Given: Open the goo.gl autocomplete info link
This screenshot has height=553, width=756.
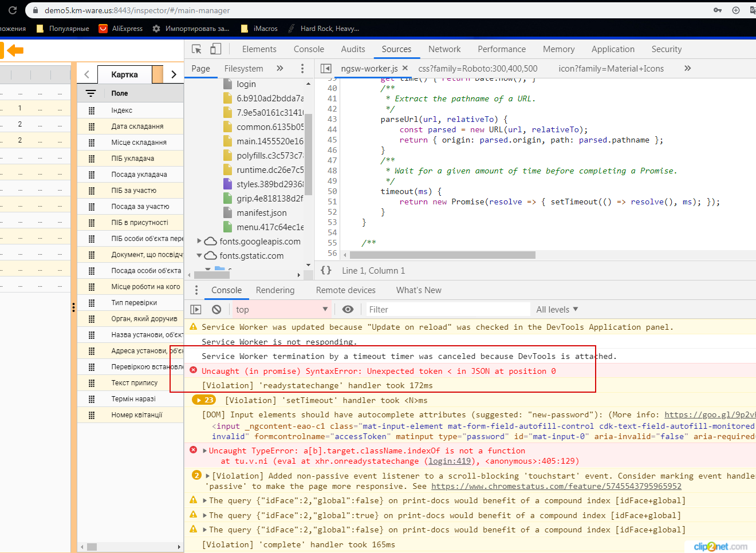Looking at the screenshot, I should pos(710,414).
